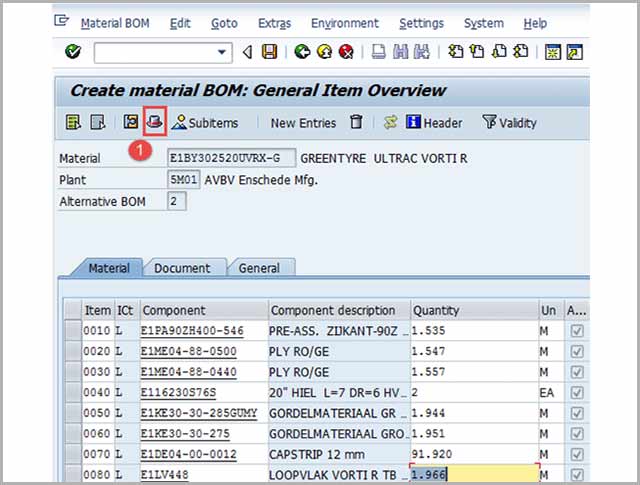This screenshot has height=485, width=640.
Task: Click the red Cancel icon
Action: click(x=346, y=52)
